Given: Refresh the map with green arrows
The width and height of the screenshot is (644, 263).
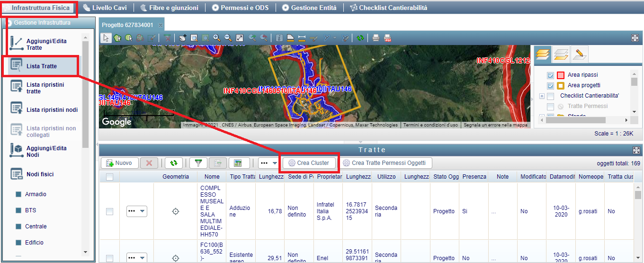Looking at the screenshot, I should pos(360,38).
